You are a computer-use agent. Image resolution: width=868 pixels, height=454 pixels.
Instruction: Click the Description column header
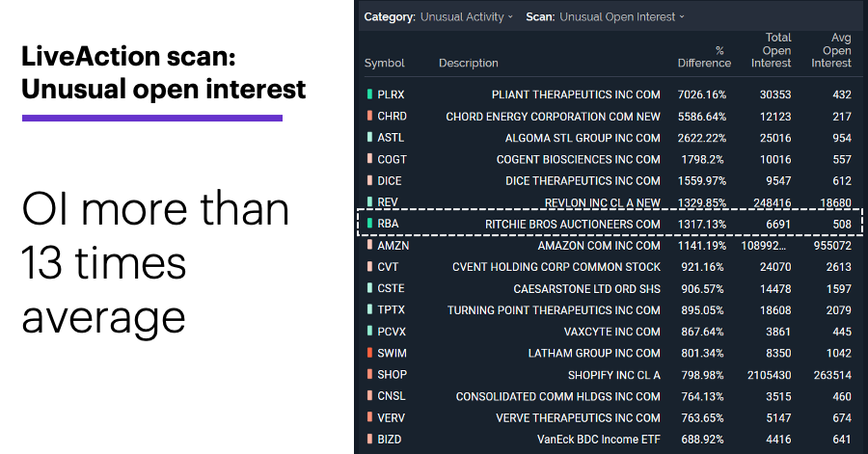point(469,63)
